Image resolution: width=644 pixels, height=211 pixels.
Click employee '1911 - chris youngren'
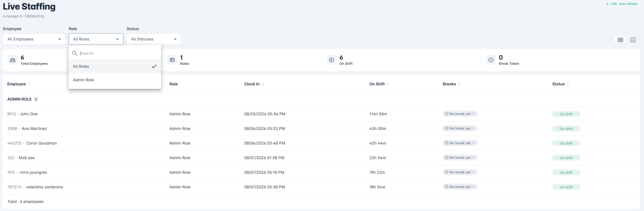[27, 172]
